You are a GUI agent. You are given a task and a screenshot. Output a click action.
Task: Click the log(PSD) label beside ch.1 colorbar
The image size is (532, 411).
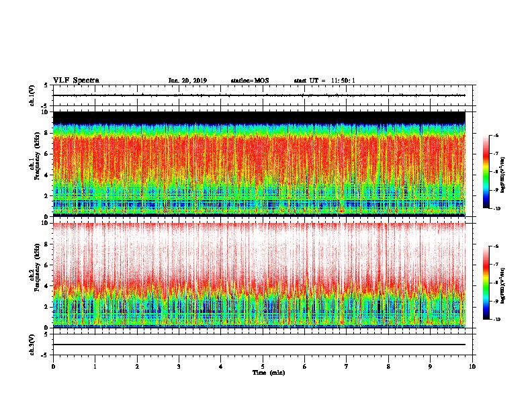pos(503,175)
